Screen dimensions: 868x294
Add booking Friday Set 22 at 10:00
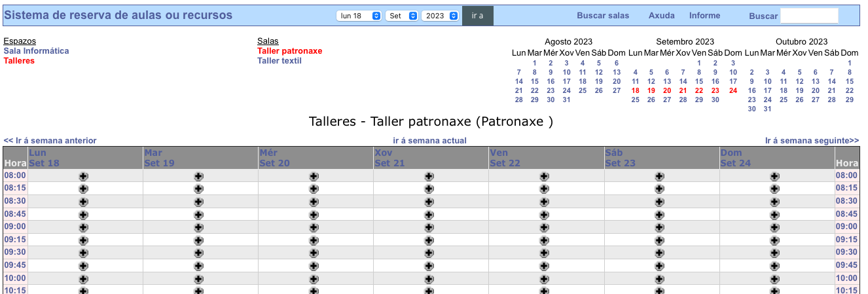[x=545, y=278]
